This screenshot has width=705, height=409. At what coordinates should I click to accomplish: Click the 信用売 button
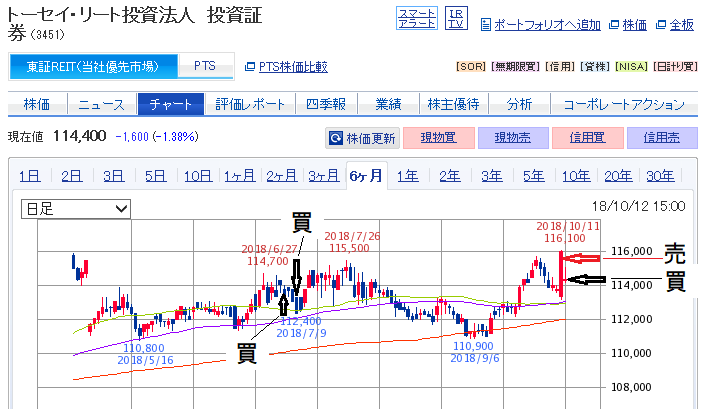click(x=662, y=138)
